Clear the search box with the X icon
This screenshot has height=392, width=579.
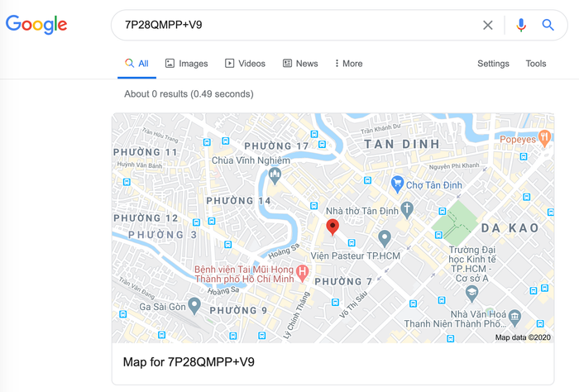(x=488, y=25)
